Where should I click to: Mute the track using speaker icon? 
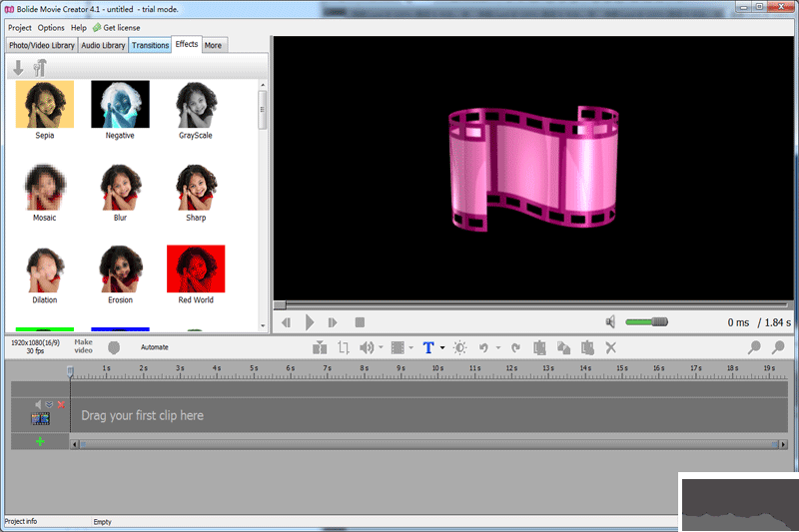[x=39, y=404]
